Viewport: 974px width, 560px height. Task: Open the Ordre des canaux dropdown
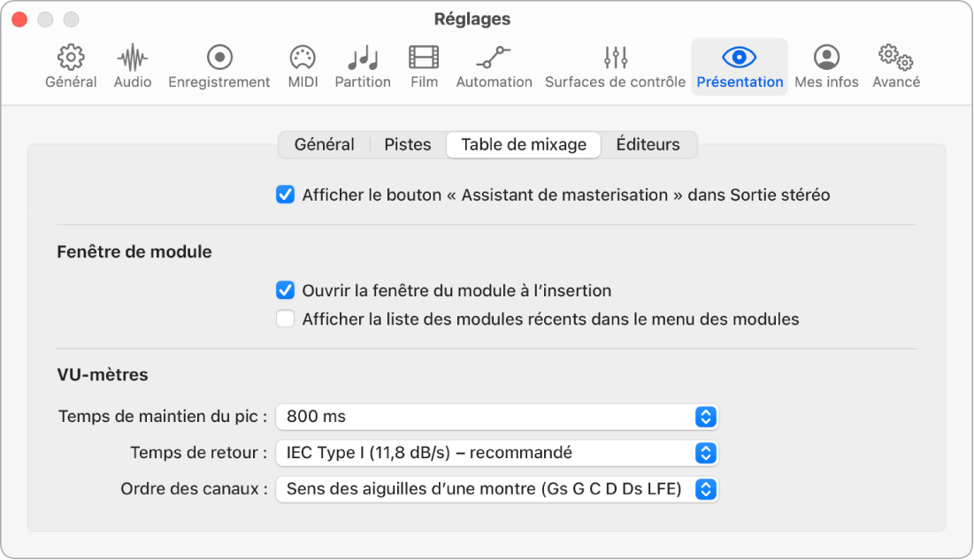click(497, 488)
